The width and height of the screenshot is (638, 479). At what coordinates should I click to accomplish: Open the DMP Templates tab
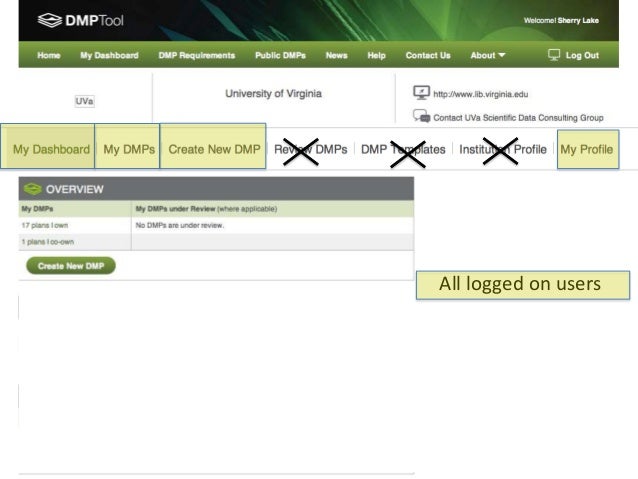[x=403, y=149]
